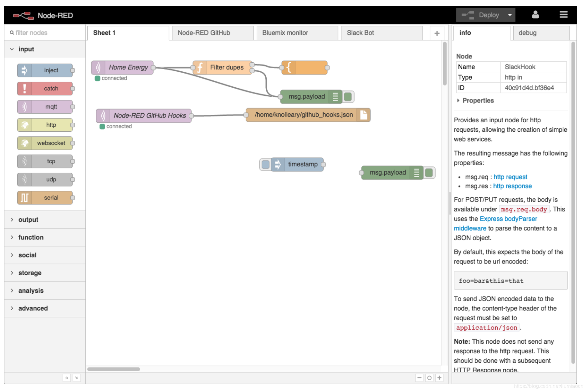Open the Deploy dropdown arrow
Screen dimensions: 586x392
click(x=510, y=15)
